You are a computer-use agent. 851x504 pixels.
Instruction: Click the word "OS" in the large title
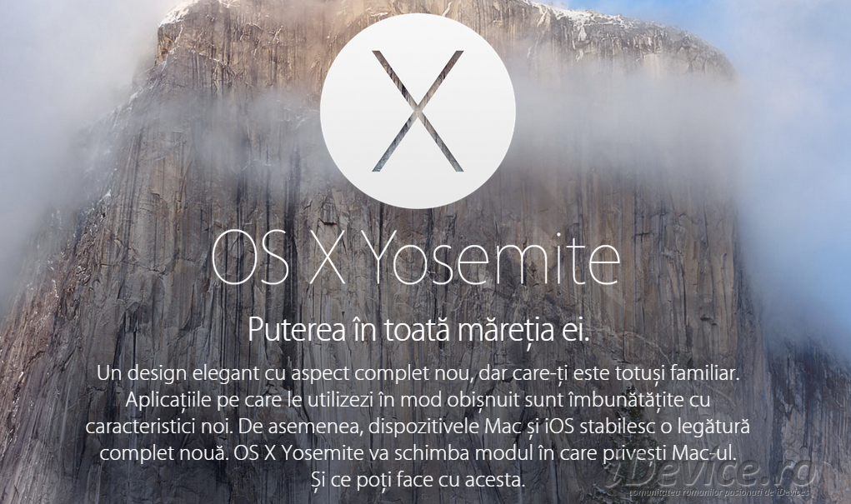click(x=250, y=259)
